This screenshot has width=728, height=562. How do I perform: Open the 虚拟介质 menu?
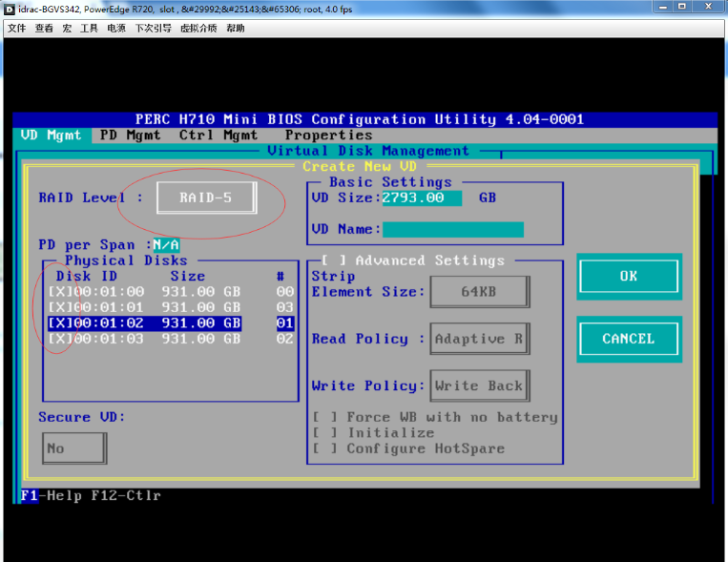click(x=198, y=29)
